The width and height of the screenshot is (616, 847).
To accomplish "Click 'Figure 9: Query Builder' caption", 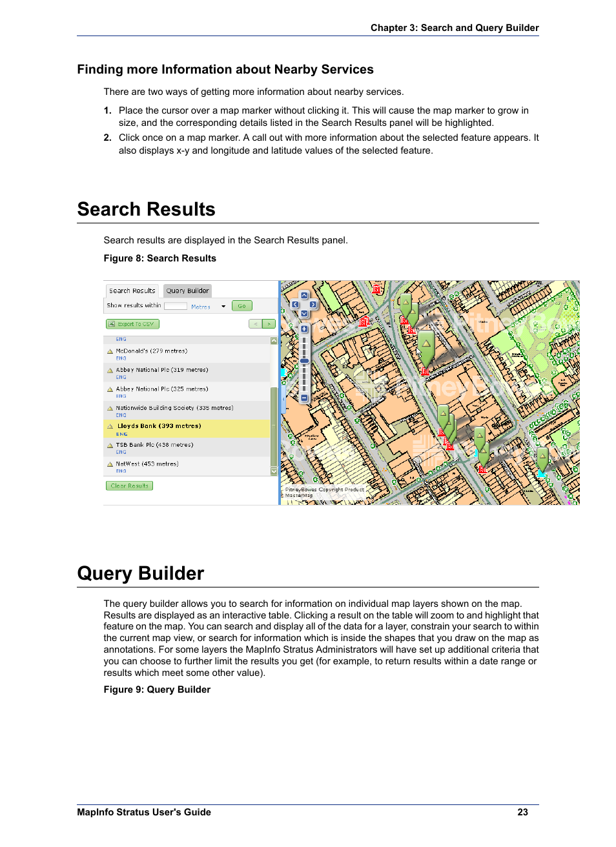I will (x=157, y=689).
